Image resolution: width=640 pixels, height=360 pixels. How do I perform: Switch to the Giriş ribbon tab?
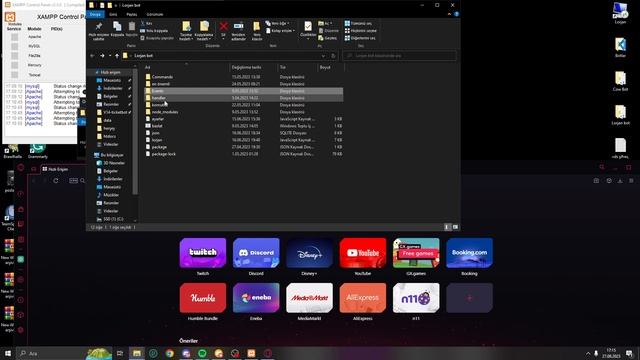[x=113, y=14]
